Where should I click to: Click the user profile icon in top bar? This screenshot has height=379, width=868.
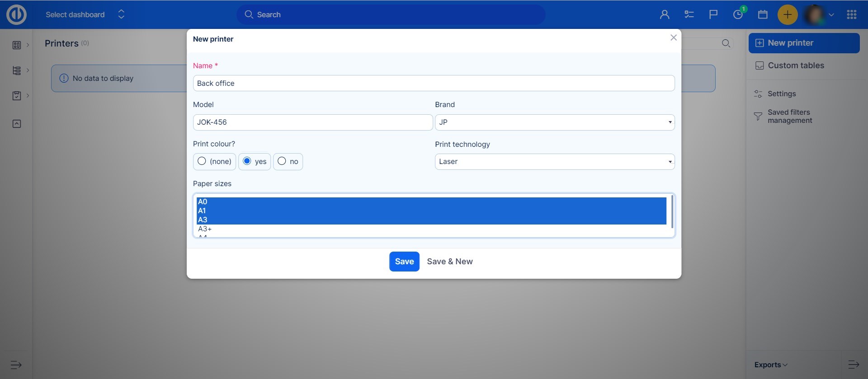click(664, 14)
